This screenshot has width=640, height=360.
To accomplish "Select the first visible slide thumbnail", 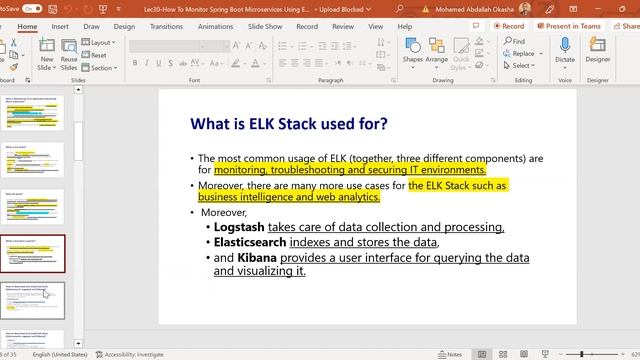I will [x=33, y=112].
